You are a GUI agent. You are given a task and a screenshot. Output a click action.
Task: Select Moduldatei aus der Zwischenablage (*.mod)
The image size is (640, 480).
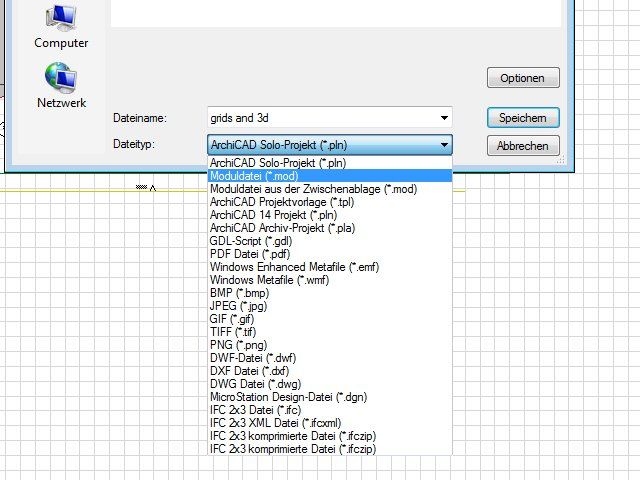click(x=330, y=189)
